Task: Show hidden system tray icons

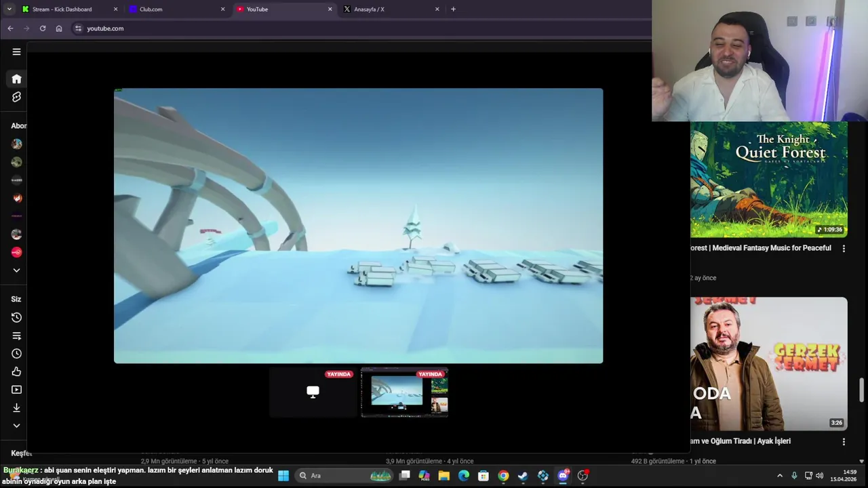Action: point(780,476)
